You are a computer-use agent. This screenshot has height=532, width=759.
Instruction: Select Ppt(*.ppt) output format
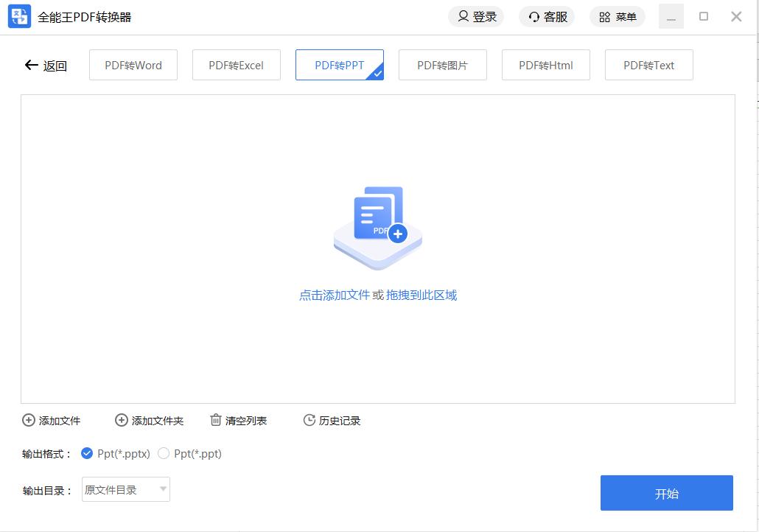164,453
